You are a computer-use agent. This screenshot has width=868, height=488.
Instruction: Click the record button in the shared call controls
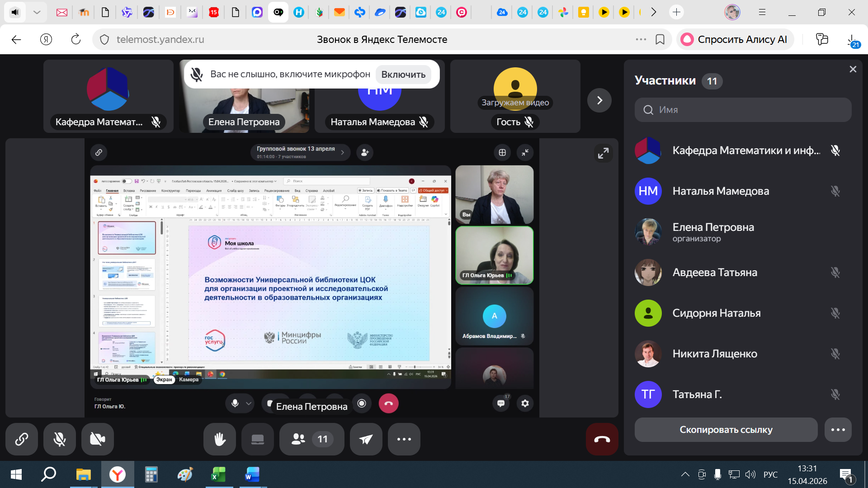pyautogui.click(x=362, y=403)
